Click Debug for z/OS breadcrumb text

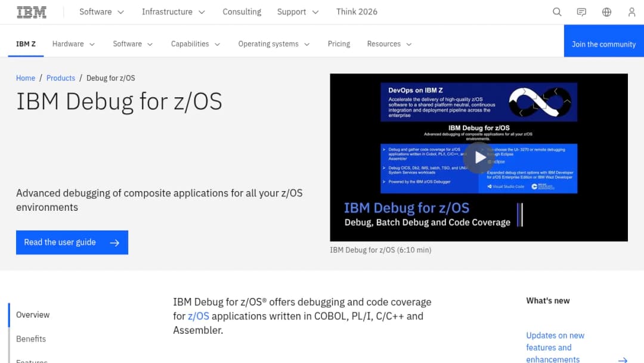pyautogui.click(x=110, y=78)
